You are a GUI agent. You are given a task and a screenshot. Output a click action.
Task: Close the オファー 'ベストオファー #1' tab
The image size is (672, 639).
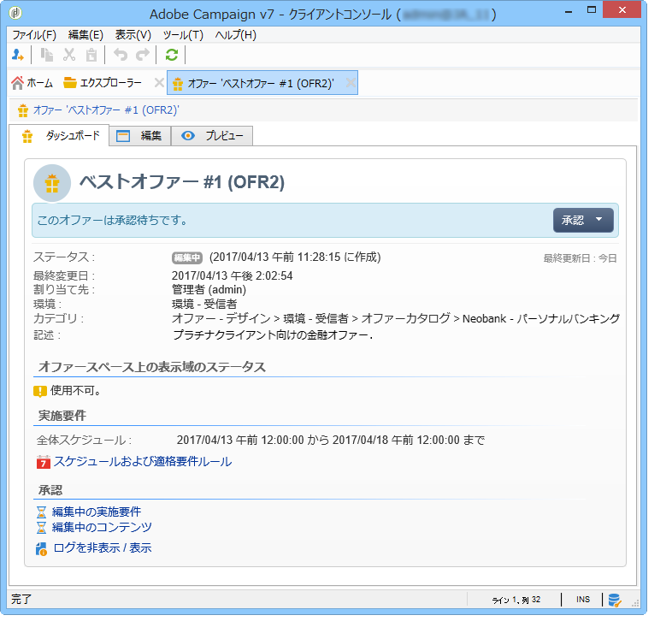pos(351,83)
